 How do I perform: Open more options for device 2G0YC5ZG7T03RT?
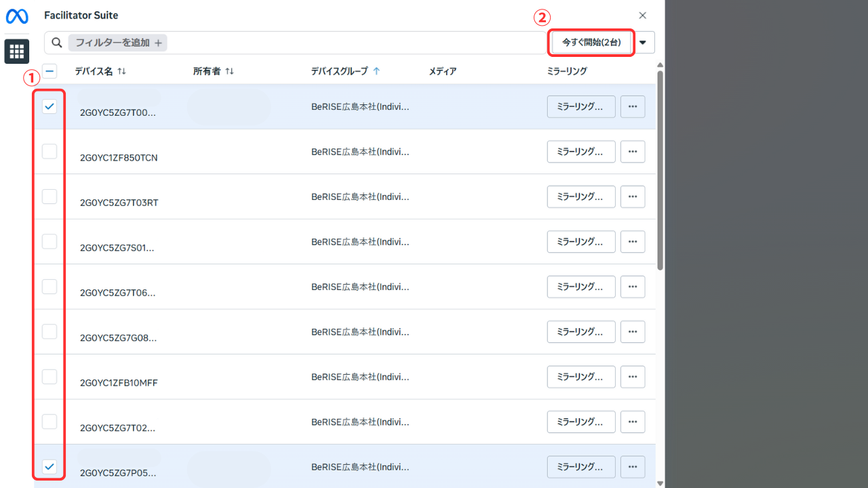[633, 197]
